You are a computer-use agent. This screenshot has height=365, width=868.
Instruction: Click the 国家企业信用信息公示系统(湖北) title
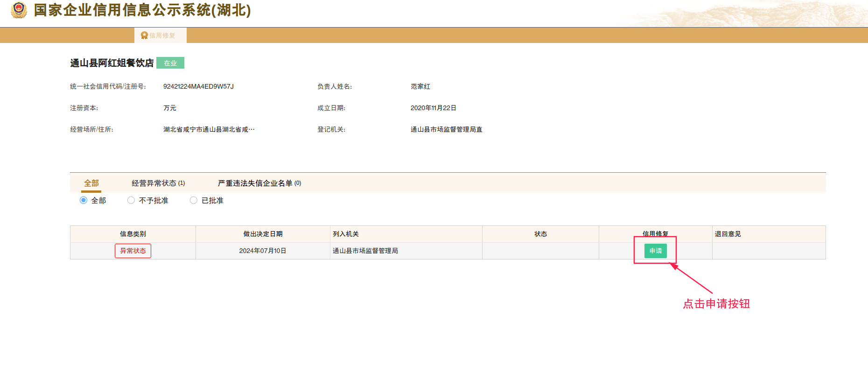pyautogui.click(x=142, y=10)
